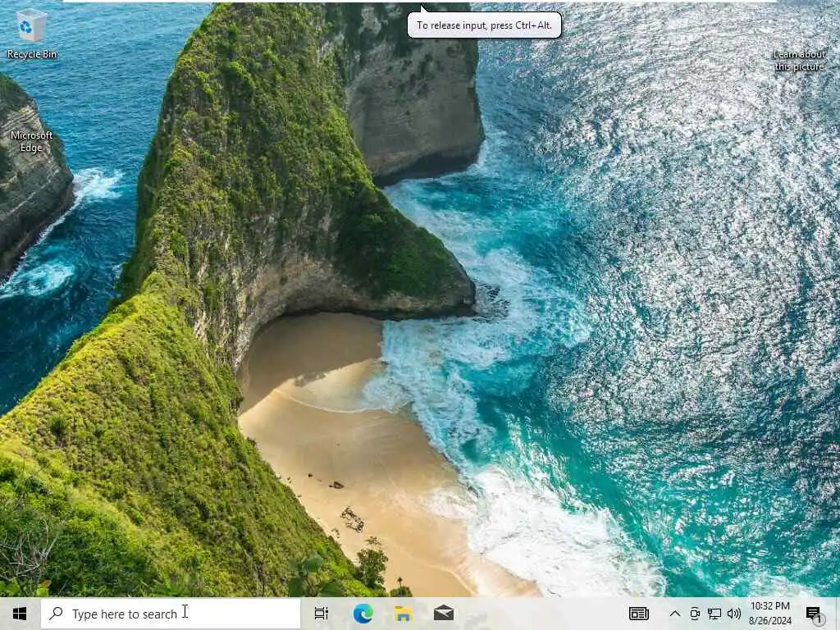
Task: Open the Action Center notifications icon
Action: [x=813, y=614]
